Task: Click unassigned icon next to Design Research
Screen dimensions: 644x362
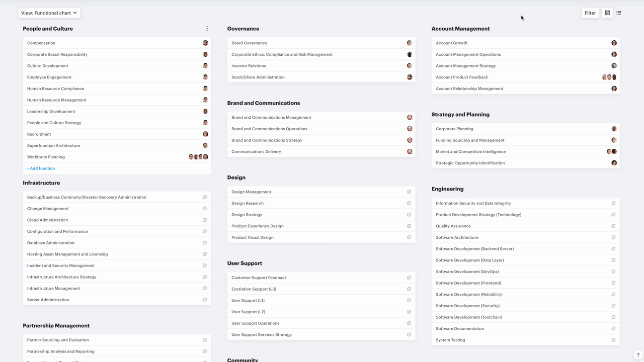Action: (409, 203)
